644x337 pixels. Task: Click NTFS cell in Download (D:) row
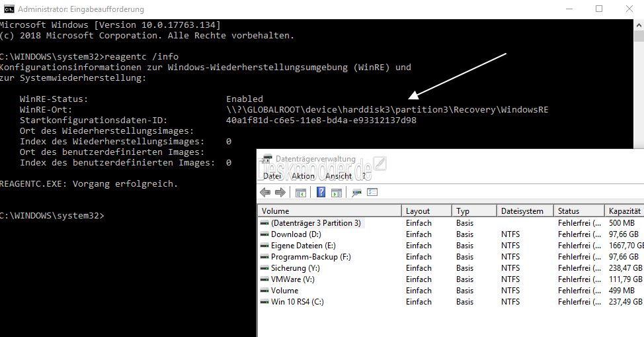coord(510,234)
